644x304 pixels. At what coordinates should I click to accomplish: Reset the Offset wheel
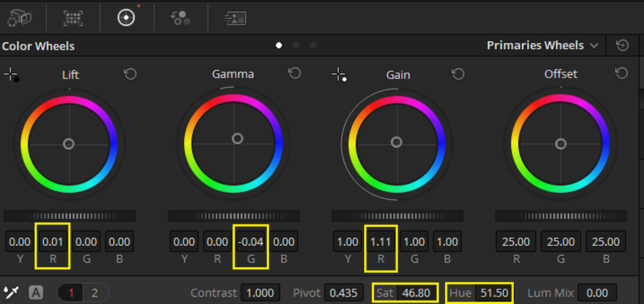click(622, 74)
